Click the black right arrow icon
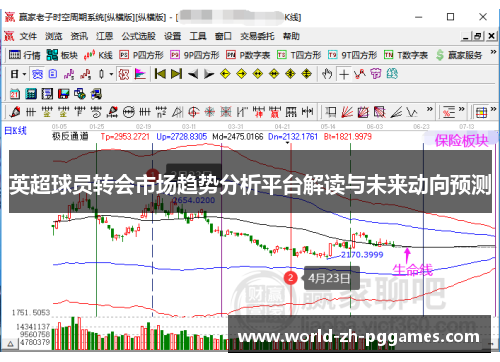Screen dimensions: 500x362 (x=209, y=74)
